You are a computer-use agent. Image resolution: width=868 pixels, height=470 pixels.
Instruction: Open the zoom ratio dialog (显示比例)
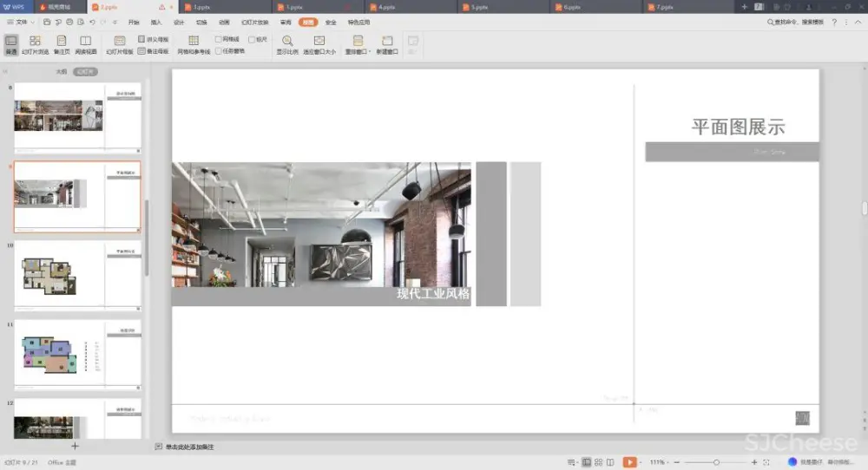287,44
